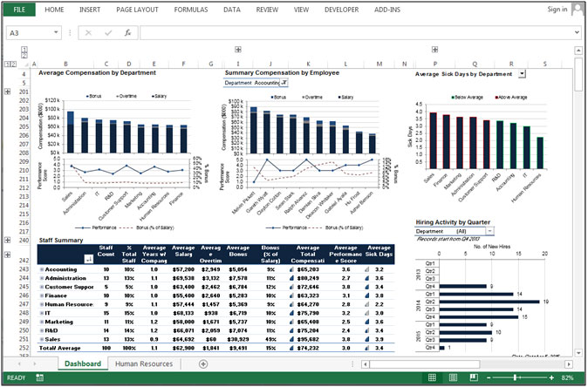
Task: Open the Name Box dropdown arrow
Action: (56, 32)
